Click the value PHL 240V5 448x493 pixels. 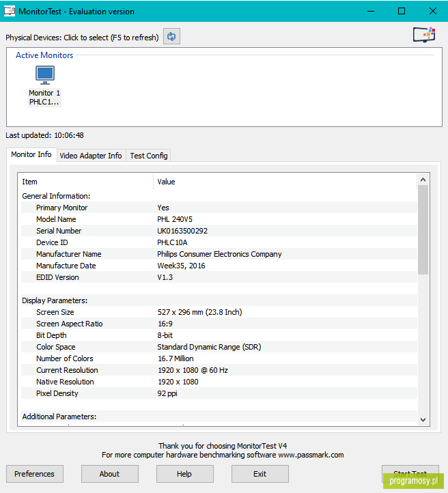(175, 219)
